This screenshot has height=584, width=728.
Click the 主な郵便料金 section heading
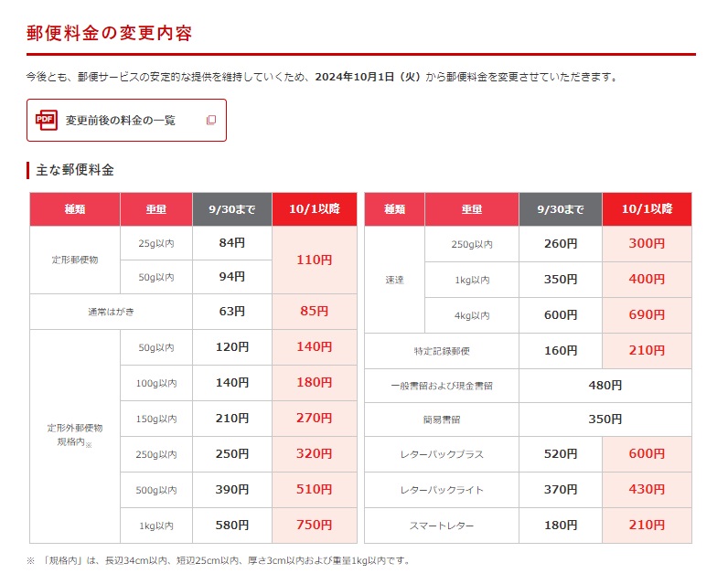click(x=75, y=170)
